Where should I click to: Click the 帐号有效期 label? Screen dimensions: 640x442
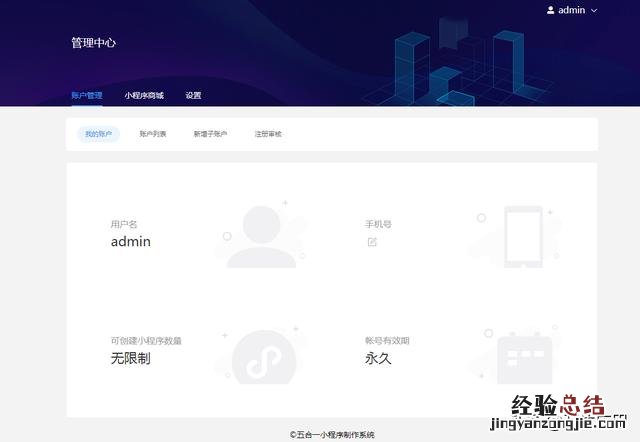click(387, 340)
